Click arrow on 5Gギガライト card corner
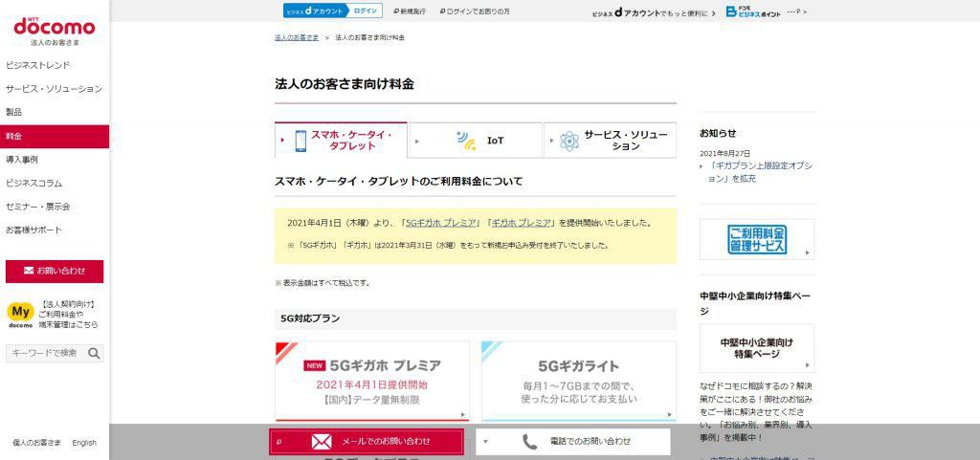Image resolution: width=980 pixels, height=460 pixels. tap(669, 414)
